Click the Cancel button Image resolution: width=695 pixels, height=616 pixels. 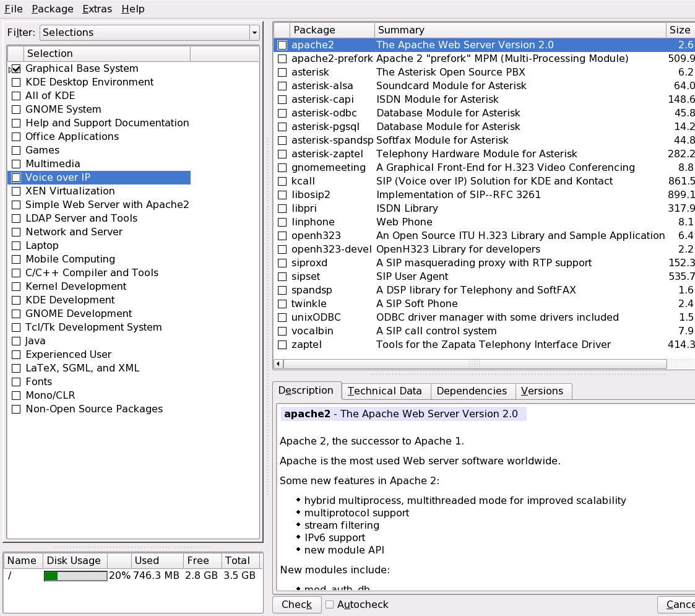pos(678,604)
